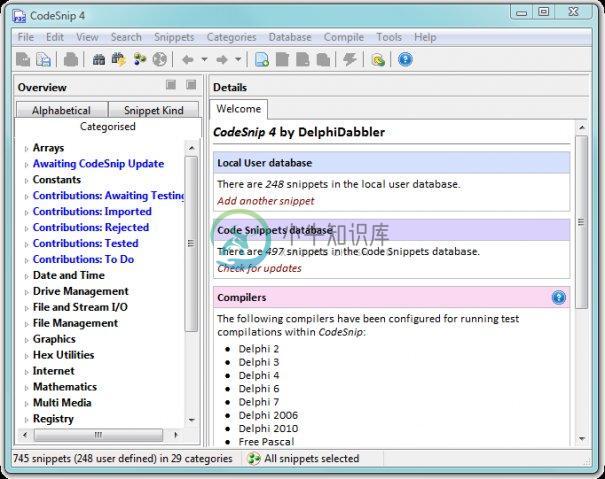Open the Compile menu
Screen dimensions: 605x479
click(x=344, y=37)
